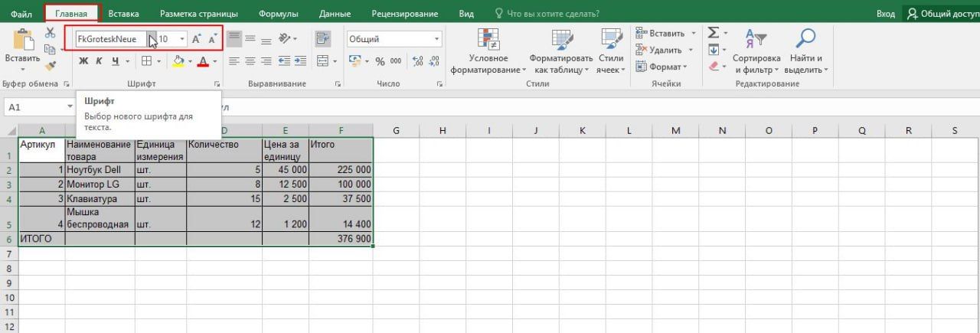Open fill color dropdown arrow
The height and width of the screenshot is (333, 980).
[x=189, y=61]
